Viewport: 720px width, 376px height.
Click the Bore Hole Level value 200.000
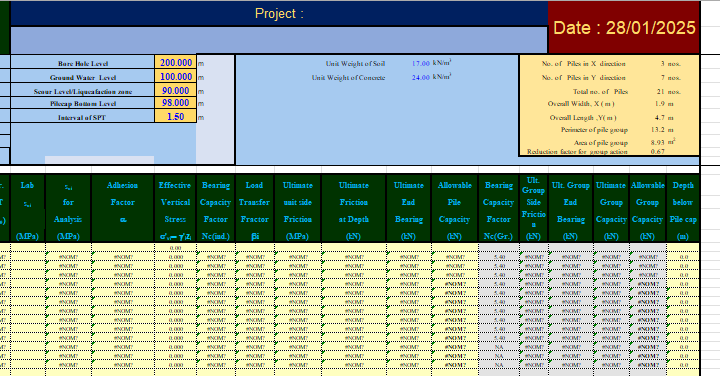click(x=176, y=62)
